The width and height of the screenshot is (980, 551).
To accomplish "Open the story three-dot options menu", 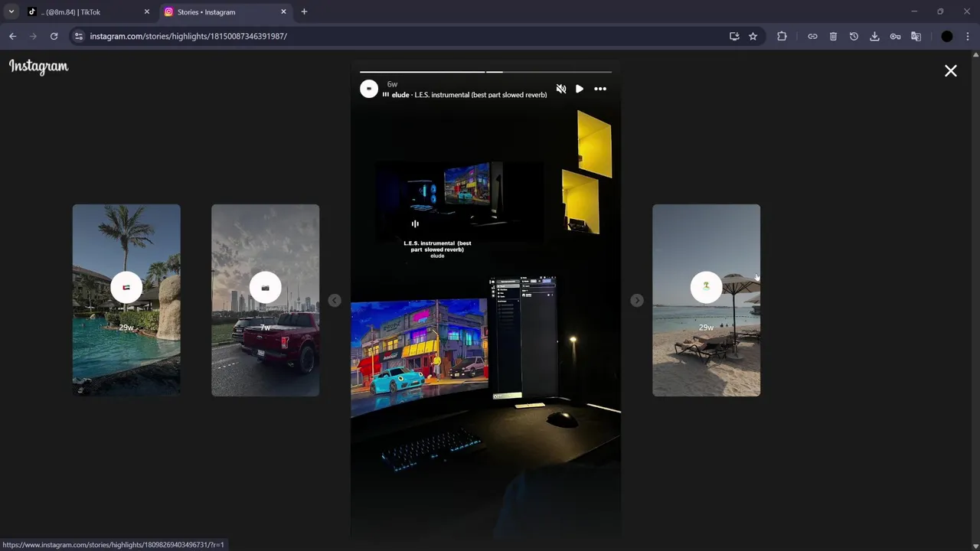I will [600, 89].
